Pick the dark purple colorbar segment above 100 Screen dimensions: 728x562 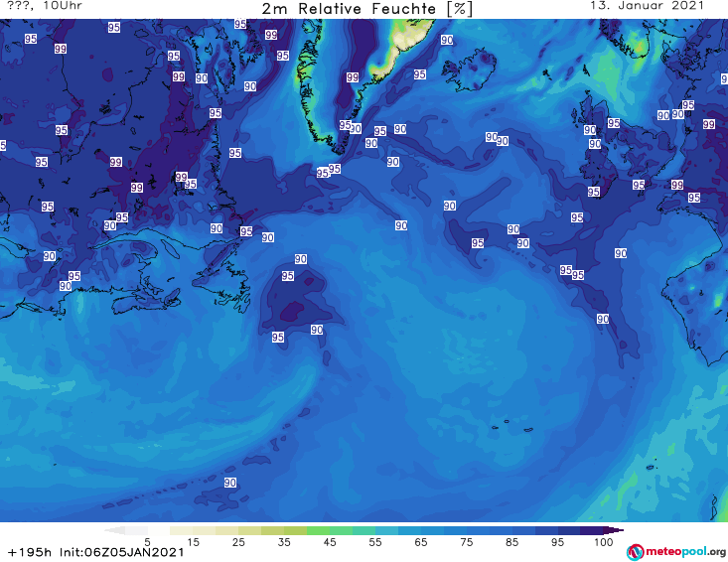click(x=592, y=530)
